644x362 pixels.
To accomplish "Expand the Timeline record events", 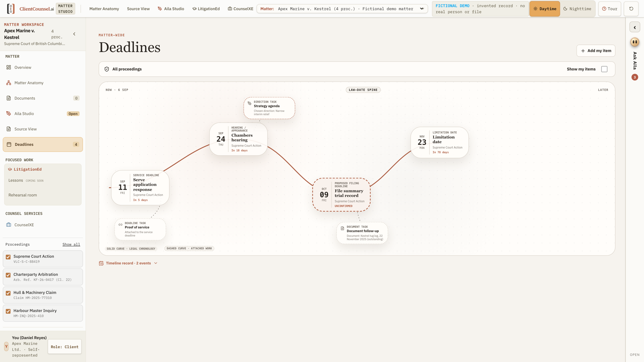I will coord(128,263).
